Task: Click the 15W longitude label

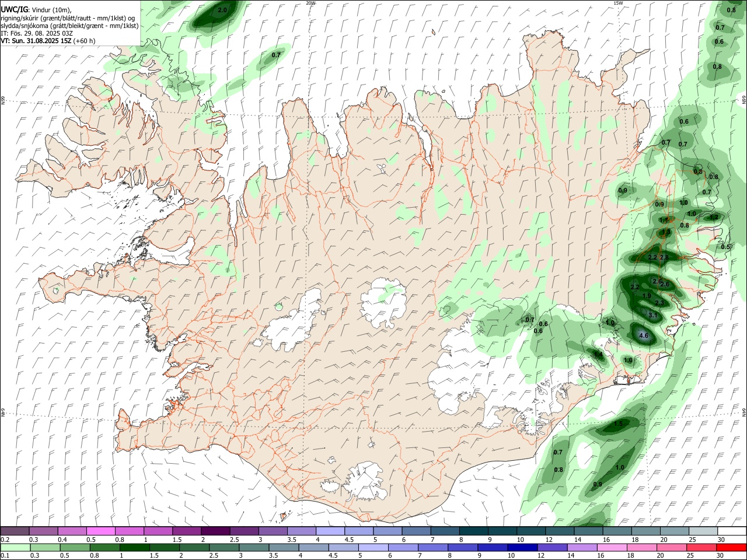Action: [618, 3]
